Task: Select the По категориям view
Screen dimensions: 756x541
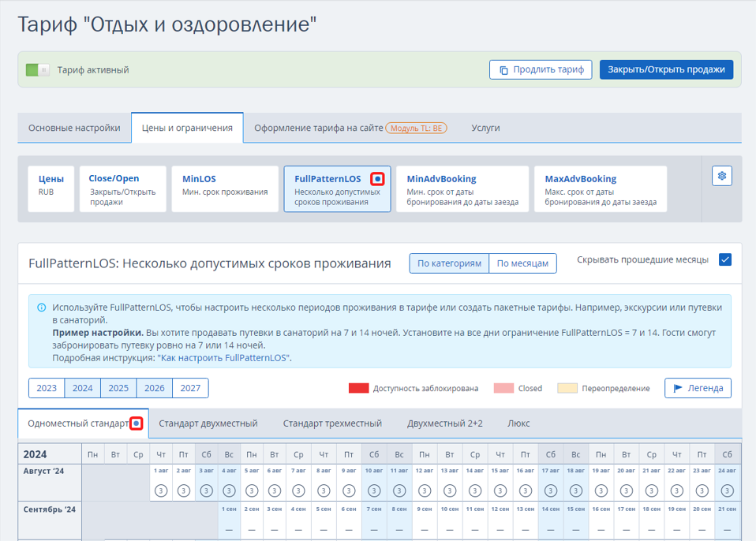Action: (449, 263)
